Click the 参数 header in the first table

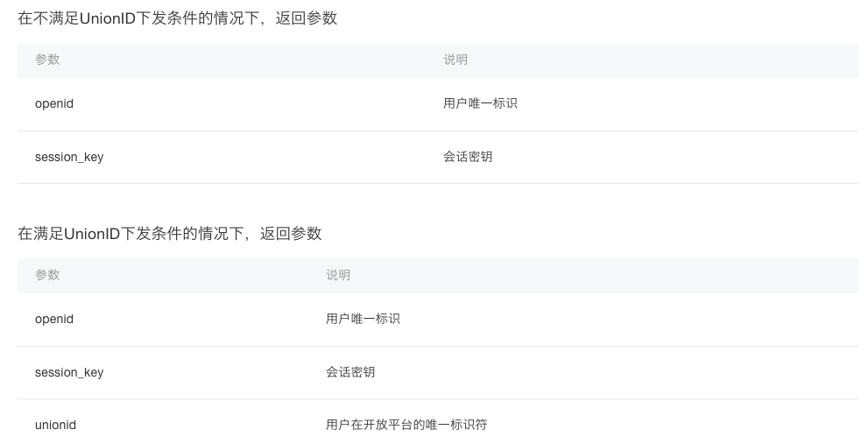[47, 60]
